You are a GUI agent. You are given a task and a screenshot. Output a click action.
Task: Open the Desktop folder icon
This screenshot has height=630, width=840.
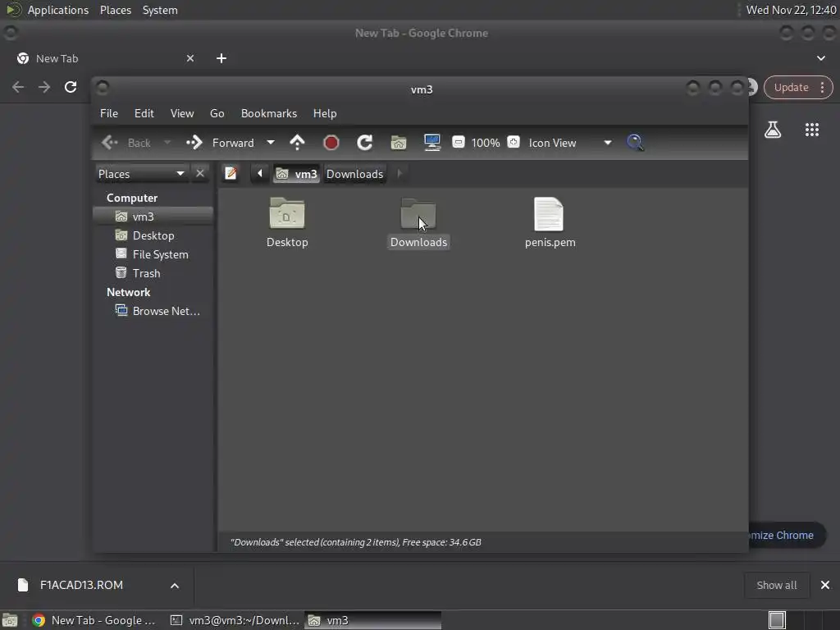(287, 213)
